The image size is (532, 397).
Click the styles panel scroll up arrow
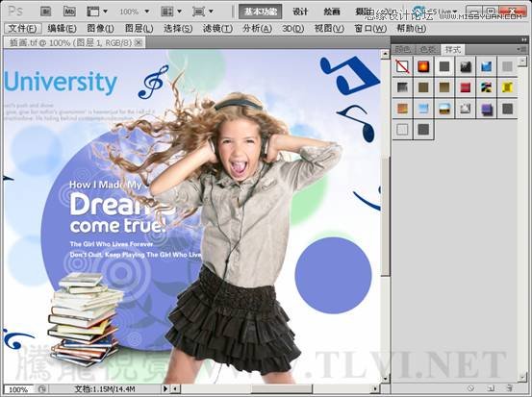coord(522,61)
